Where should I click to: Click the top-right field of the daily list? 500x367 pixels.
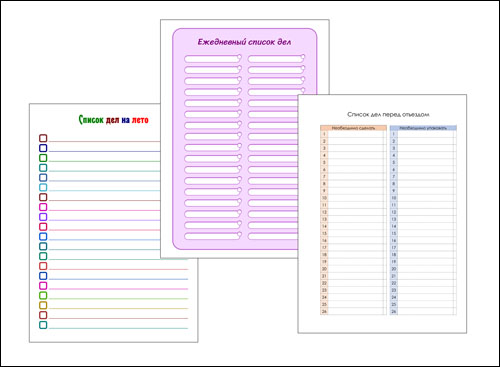point(276,59)
